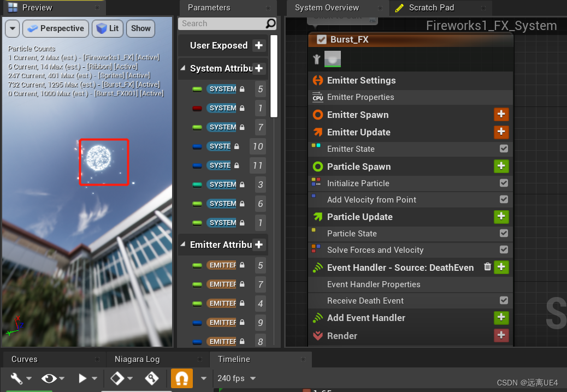The width and height of the screenshot is (567, 392).
Task: Switch to the System Overview tab
Action: pyautogui.click(x=327, y=8)
